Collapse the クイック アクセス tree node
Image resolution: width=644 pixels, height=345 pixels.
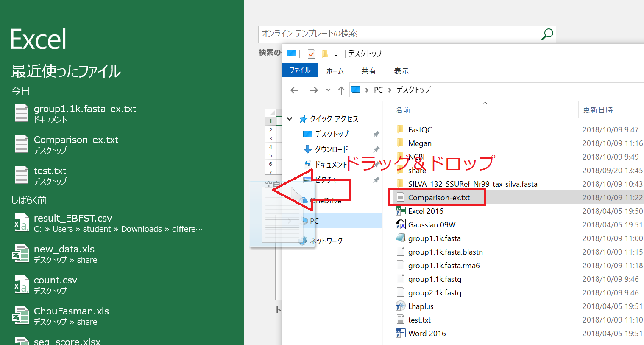click(x=290, y=119)
